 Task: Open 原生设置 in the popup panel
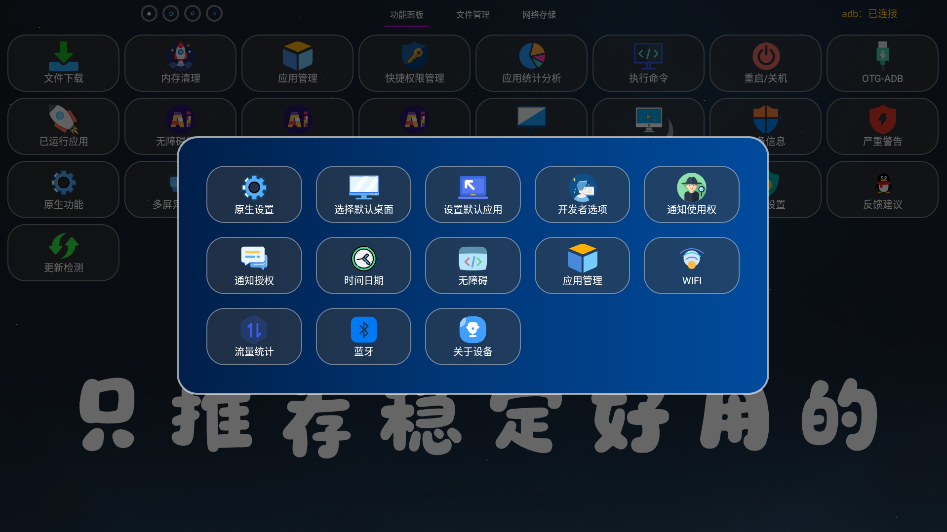point(254,194)
